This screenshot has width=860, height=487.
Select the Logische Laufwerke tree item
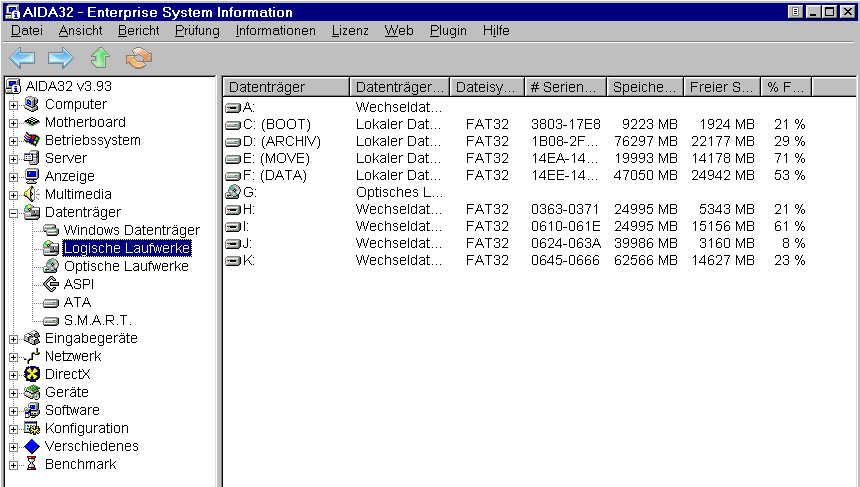point(127,248)
